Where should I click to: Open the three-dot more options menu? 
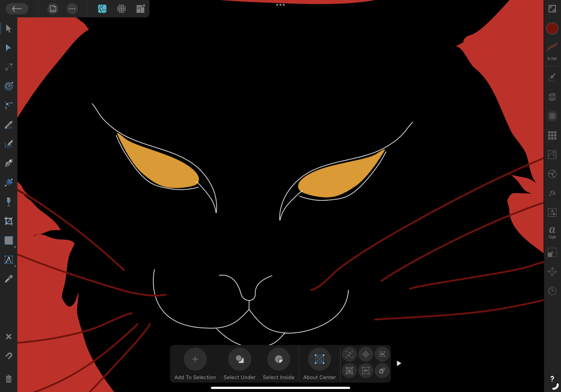(x=72, y=9)
